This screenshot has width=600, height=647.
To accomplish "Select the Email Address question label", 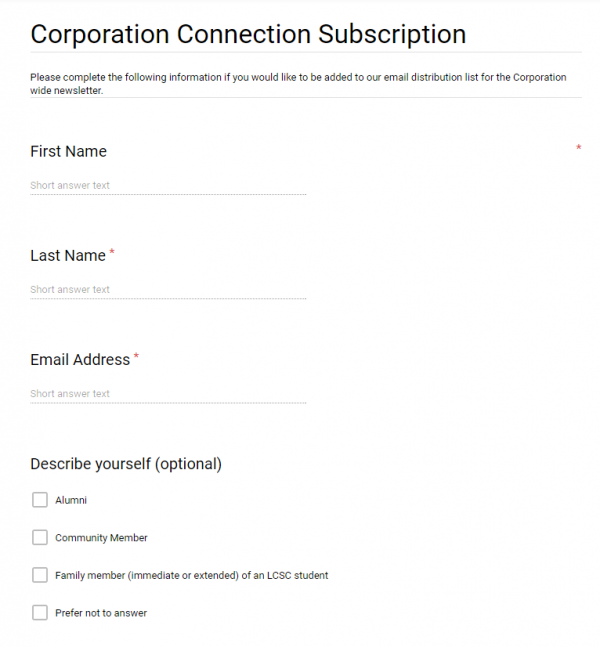I will 80,360.
